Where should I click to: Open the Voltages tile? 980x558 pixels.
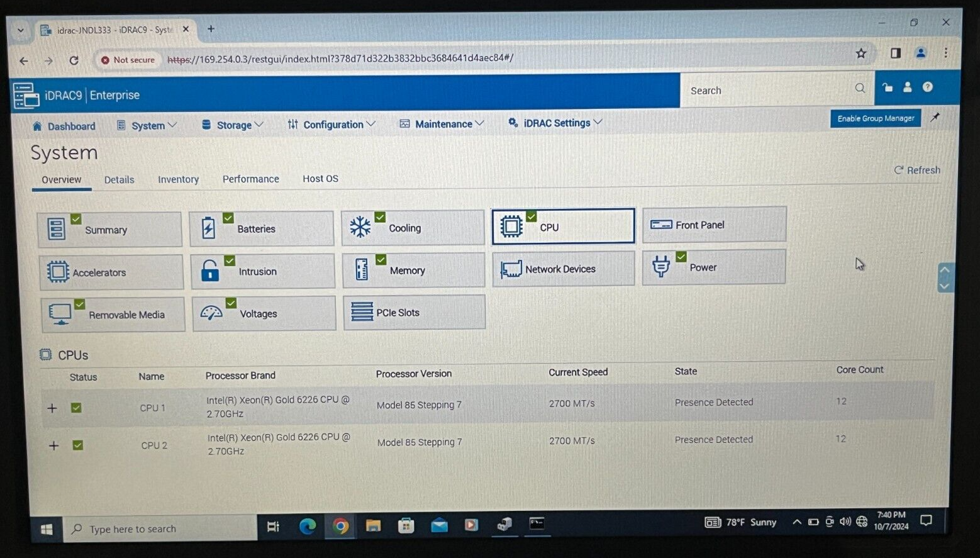[x=264, y=313]
